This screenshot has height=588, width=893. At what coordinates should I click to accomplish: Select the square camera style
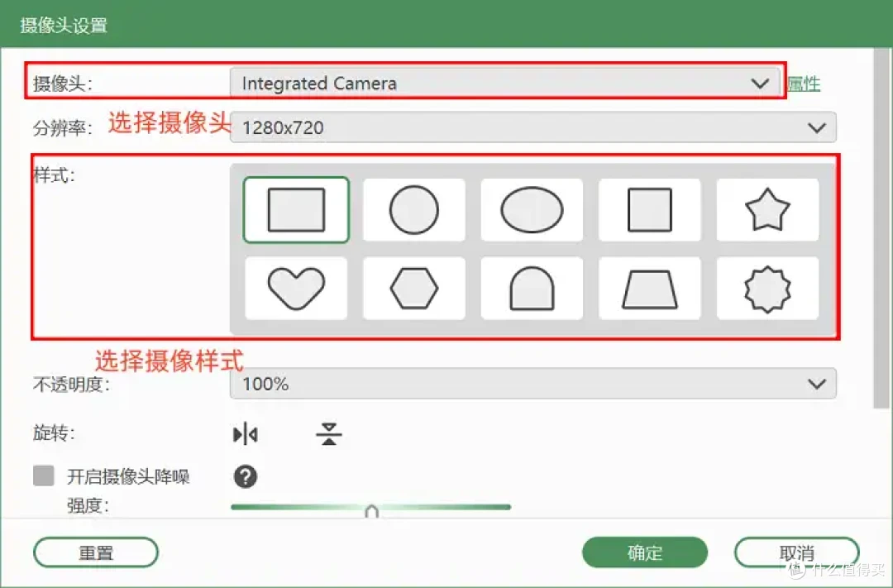[650, 210]
